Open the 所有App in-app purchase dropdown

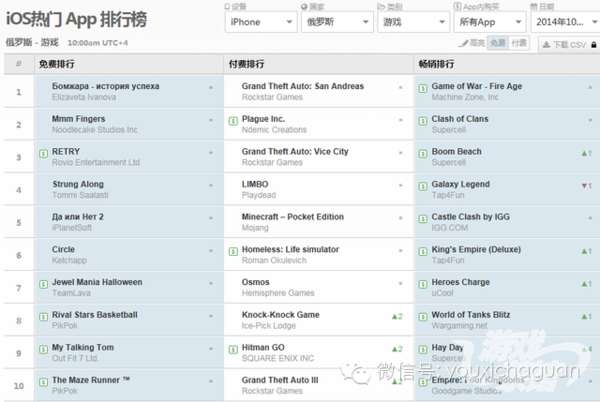tap(489, 22)
